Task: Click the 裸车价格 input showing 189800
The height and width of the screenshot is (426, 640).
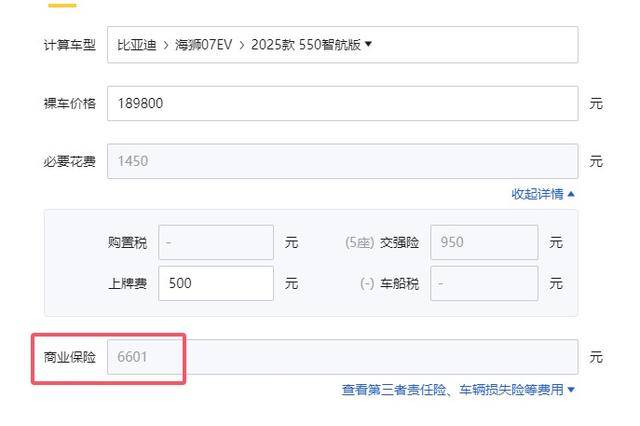Action: pyautogui.click(x=342, y=103)
